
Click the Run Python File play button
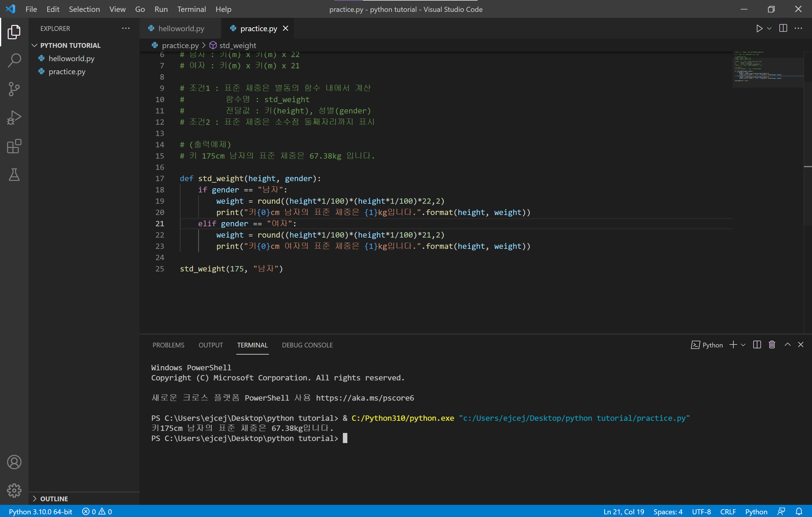(x=759, y=28)
